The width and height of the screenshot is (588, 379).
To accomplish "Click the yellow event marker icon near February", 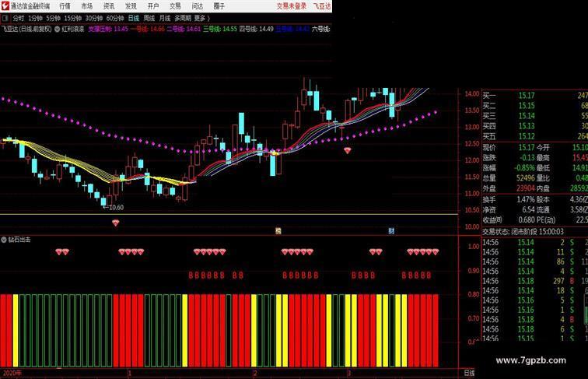I will click(x=278, y=231).
